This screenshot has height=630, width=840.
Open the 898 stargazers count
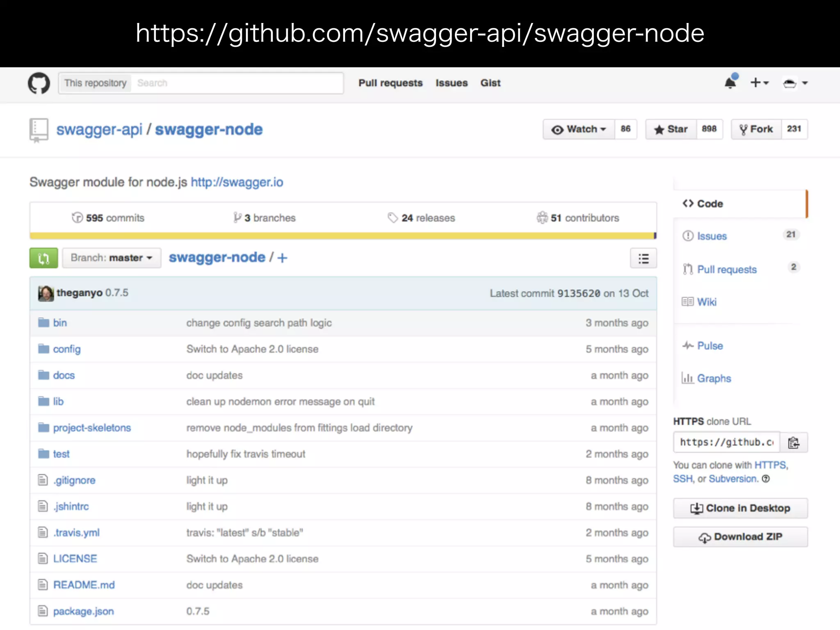(709, 129)
